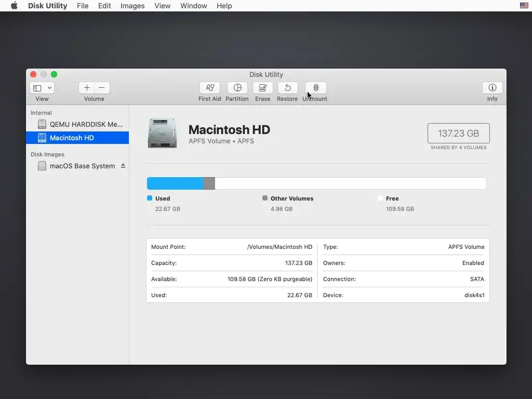Open the Apple menu
Screen dimensions: 532x399
coord(14,6)
